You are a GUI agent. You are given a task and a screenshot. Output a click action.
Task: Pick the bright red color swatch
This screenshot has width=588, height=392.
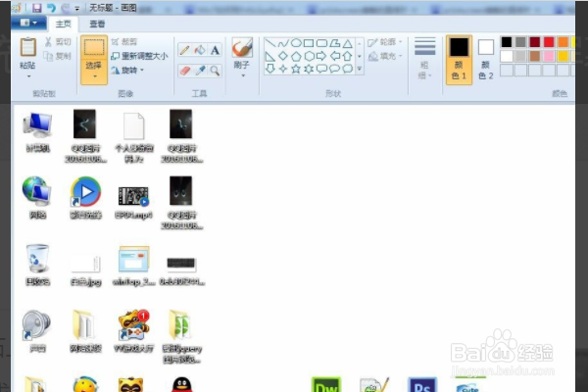coord(549,42)
